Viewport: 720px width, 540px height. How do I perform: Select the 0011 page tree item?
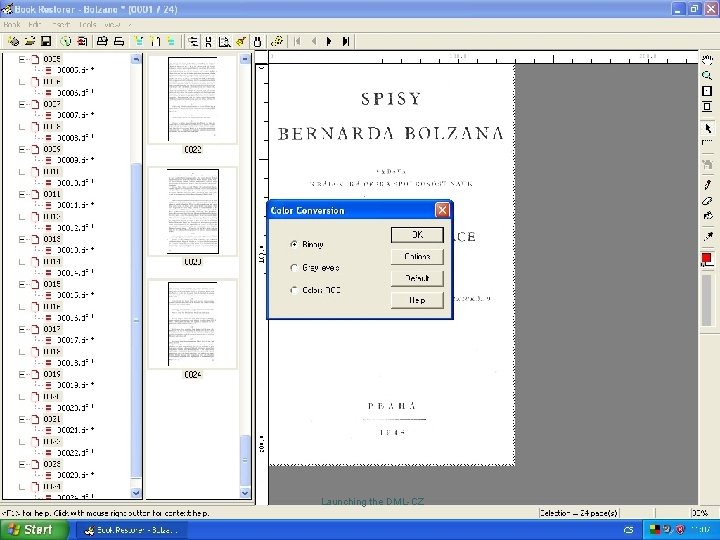pyautogui.click(x=52, y=194)
